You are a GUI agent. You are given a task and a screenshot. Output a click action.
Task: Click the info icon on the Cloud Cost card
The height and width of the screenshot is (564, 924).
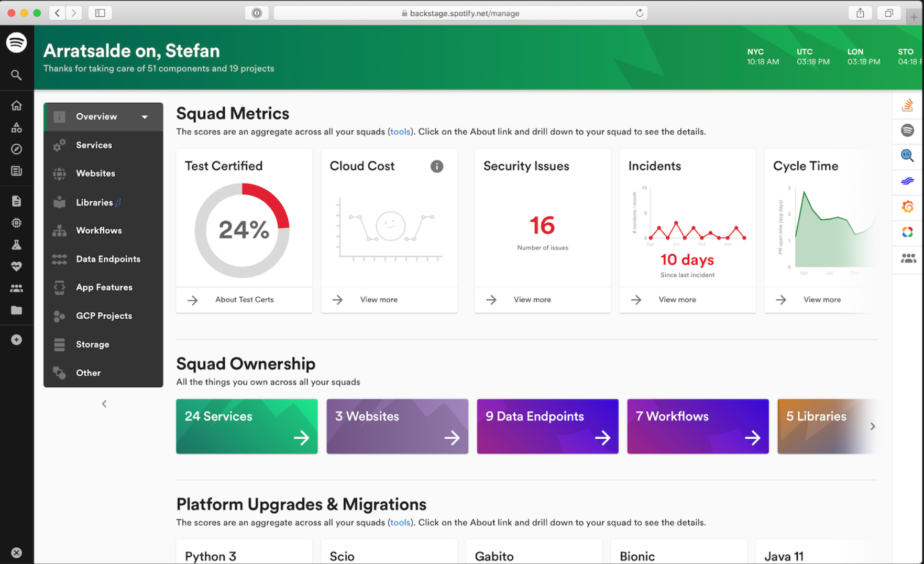437,166
